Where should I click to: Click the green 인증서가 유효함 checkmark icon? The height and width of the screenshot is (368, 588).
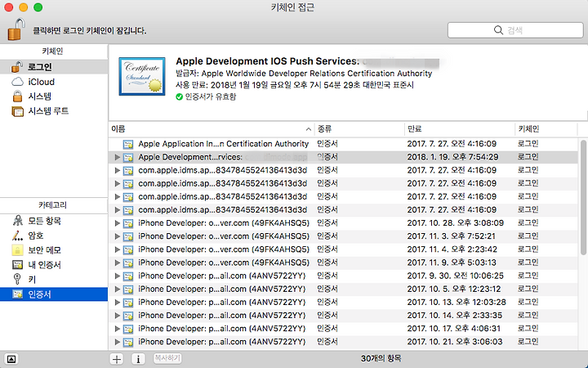click(179, 96)
